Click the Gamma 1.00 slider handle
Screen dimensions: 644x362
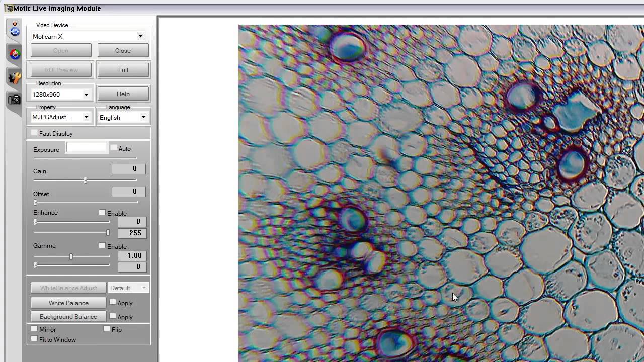(x=71, y=256)
